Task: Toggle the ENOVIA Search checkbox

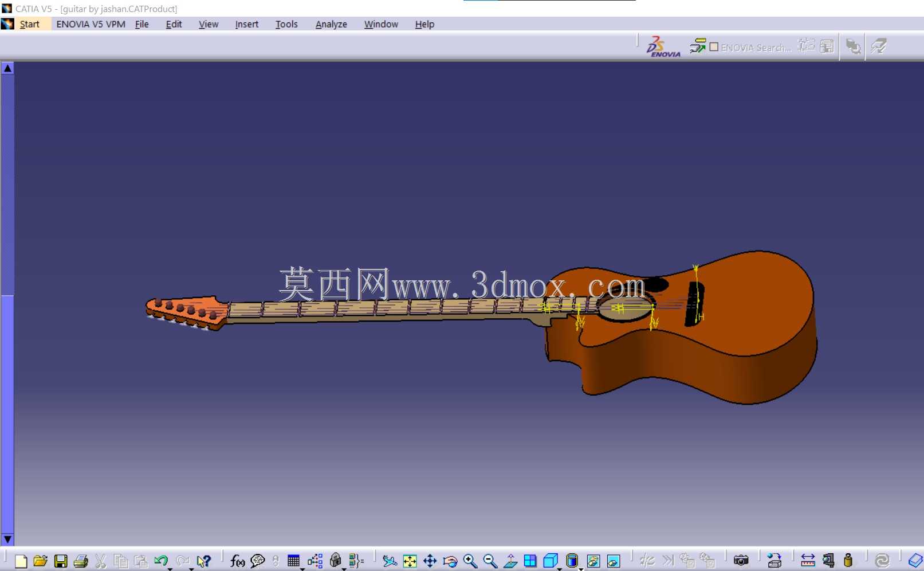Action: pyautogui.click(x=714, y=47)
